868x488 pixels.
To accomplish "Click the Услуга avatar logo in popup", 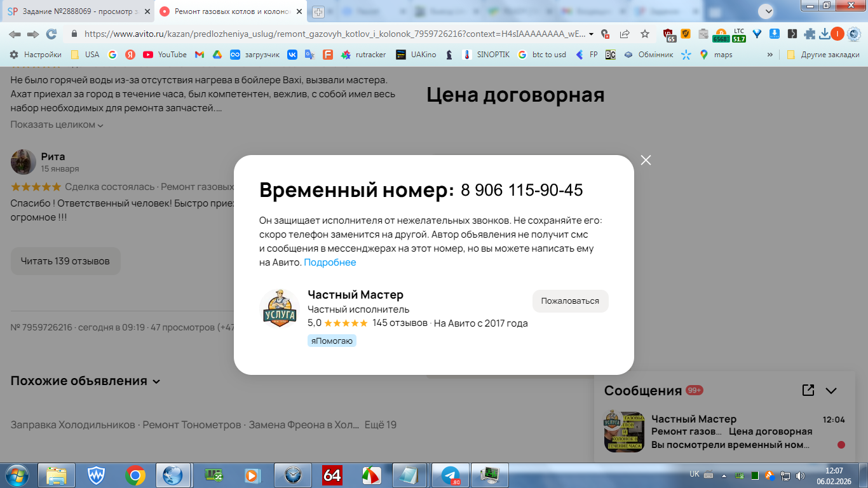I will coord(280,308).
